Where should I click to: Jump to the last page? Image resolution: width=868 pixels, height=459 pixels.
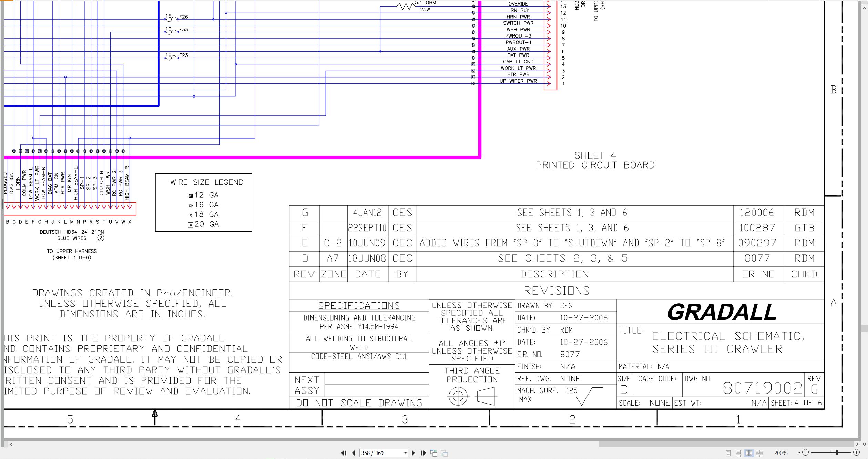coord(423,453)
